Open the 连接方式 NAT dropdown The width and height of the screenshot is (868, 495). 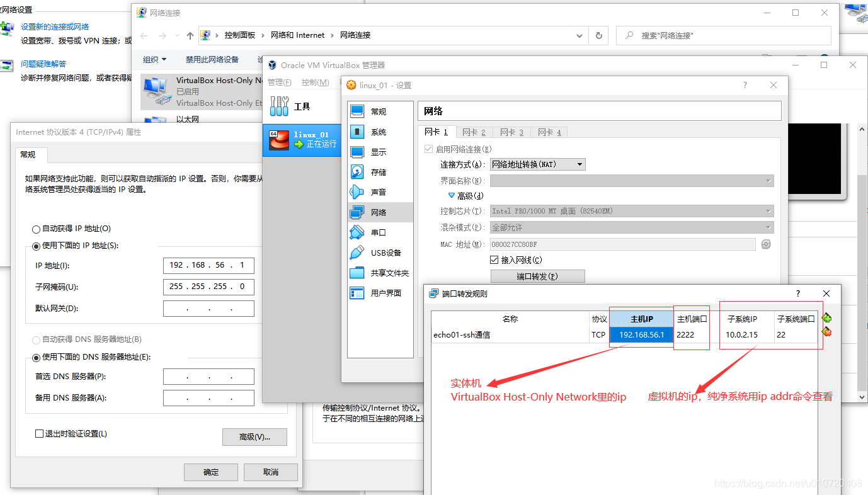[x=538, y=164]
